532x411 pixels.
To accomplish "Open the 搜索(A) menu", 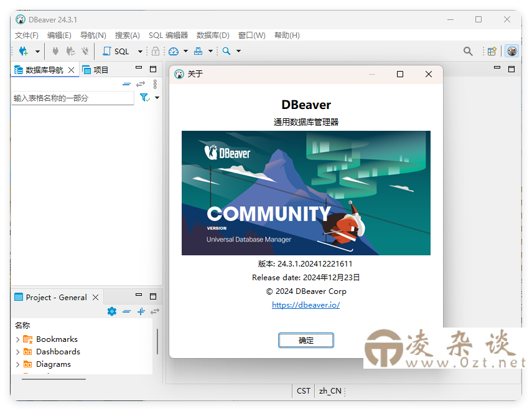I will tap(127, 35).
